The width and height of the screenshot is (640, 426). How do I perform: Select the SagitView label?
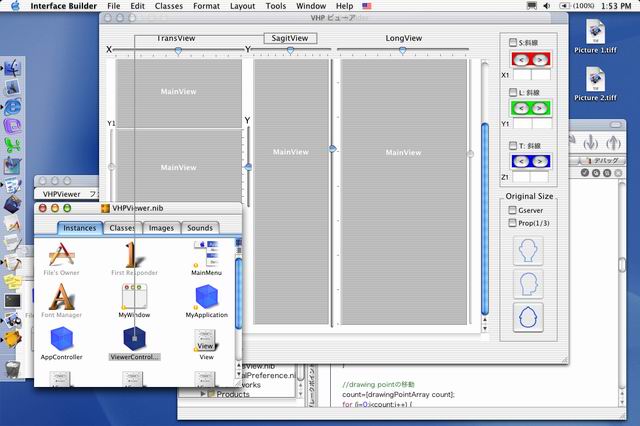tap(290, 38)
